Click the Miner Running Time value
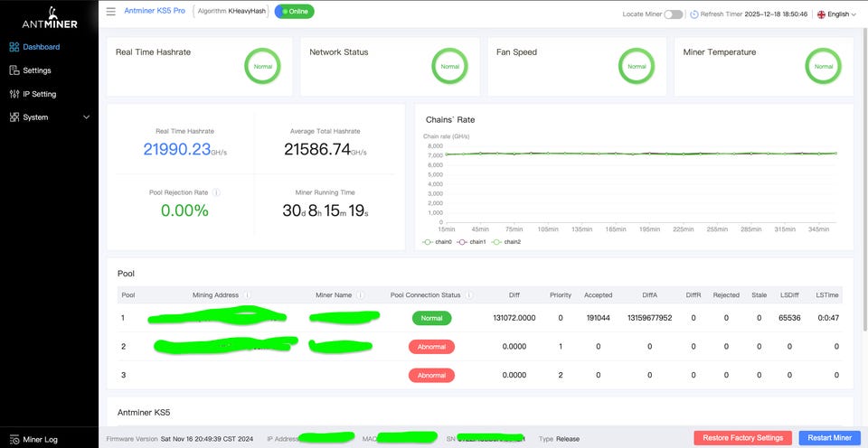This screenshot has width=868, height=448. [325, 210]
